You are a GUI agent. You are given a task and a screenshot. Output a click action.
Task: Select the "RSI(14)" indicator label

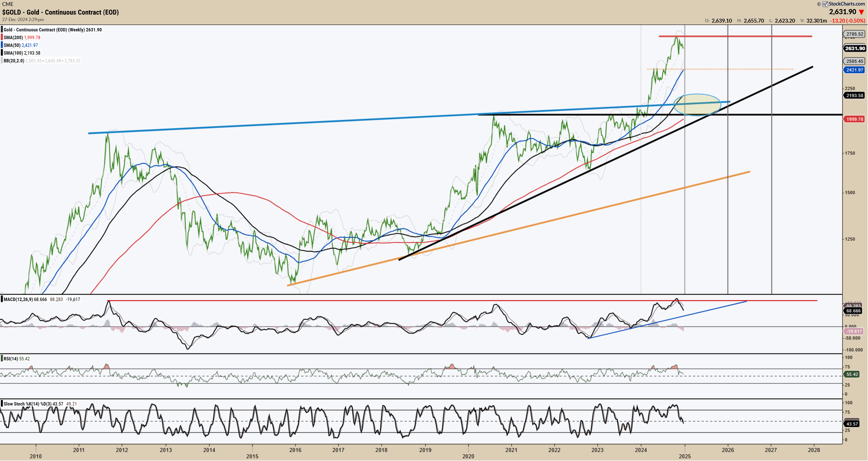pyautogui.click(x=11, y=359)
